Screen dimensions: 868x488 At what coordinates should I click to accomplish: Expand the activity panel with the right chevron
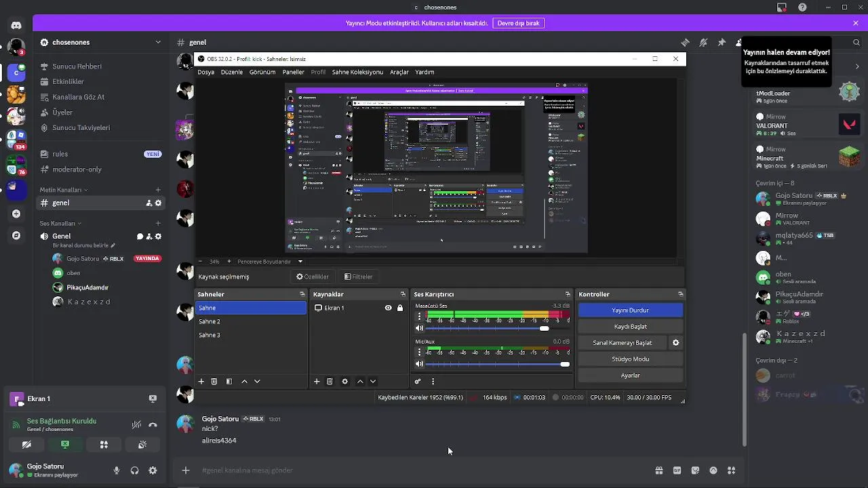coord(857,66)
